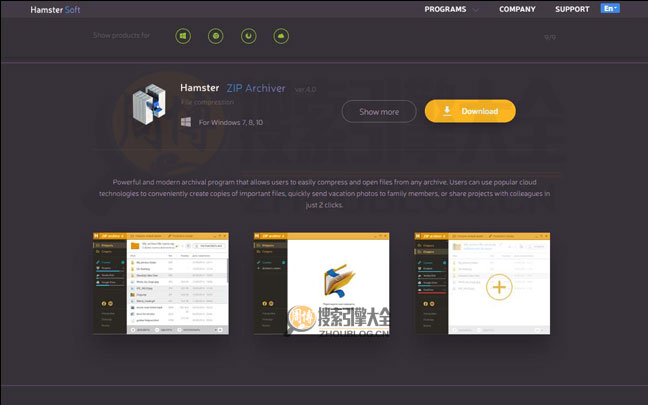Open the first screenshot with file list
The height and width of the screenshot is (405, 648).
click(161, 284)
